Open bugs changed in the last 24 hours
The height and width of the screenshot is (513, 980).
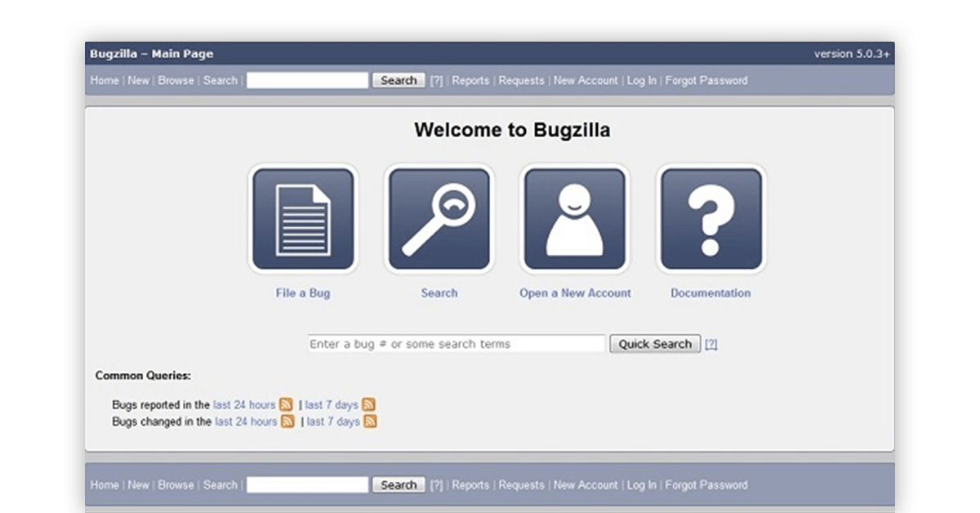click(246, 422)
